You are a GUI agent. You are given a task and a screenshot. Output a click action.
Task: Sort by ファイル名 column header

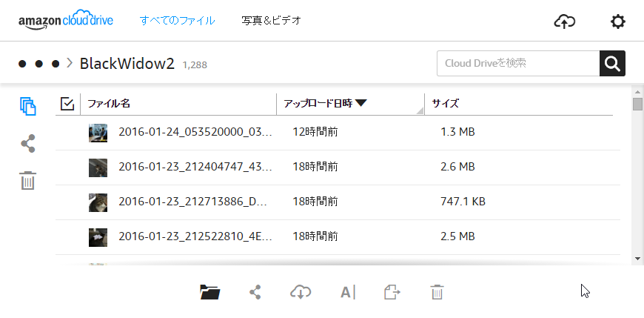pos(109,104)
